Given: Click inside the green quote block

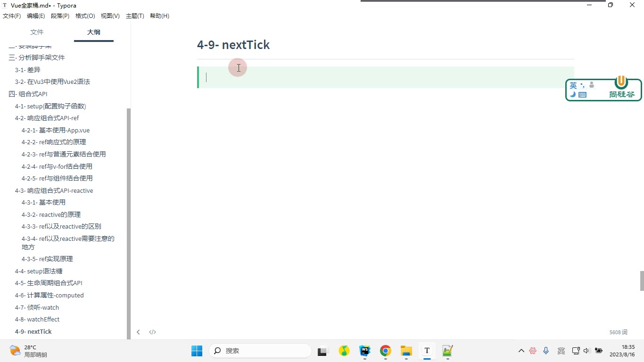Looking at the screenshot, I should (386, 77).
